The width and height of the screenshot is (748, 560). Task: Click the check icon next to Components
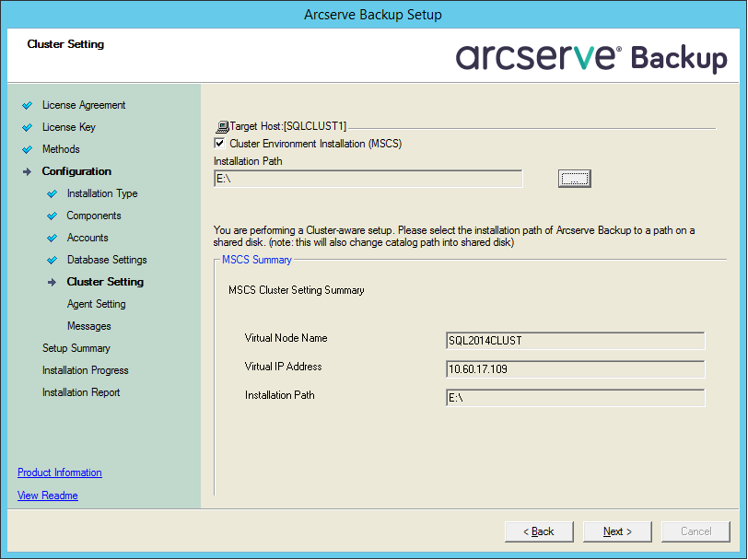click(53, 216)
